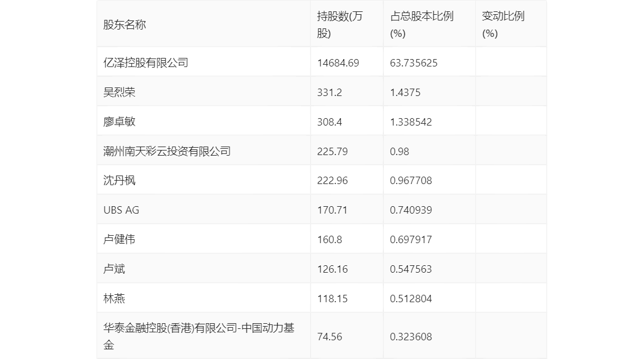
Task: Click the percentage 0.512804
Action: coord(411,299)
